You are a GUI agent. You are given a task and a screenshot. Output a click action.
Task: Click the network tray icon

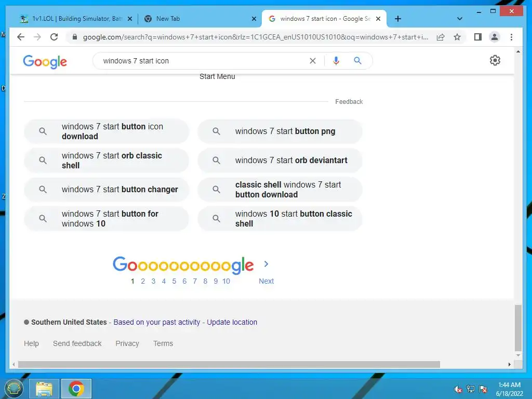(471, 389)
